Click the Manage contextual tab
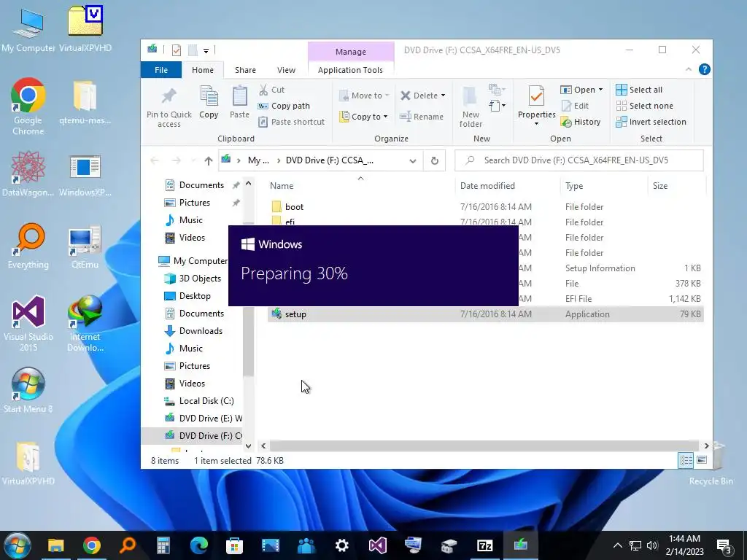 (x=351, y=52)
